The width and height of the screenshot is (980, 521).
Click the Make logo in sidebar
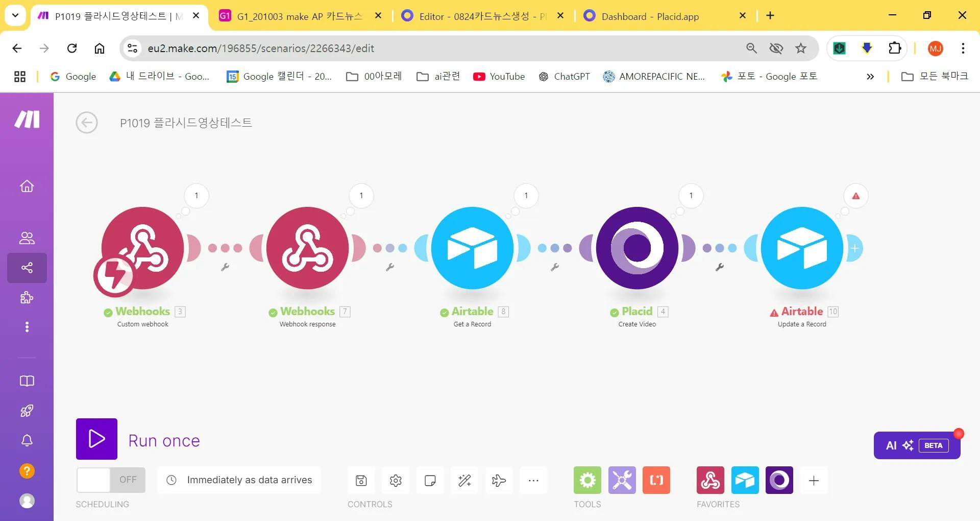[27, 120]
